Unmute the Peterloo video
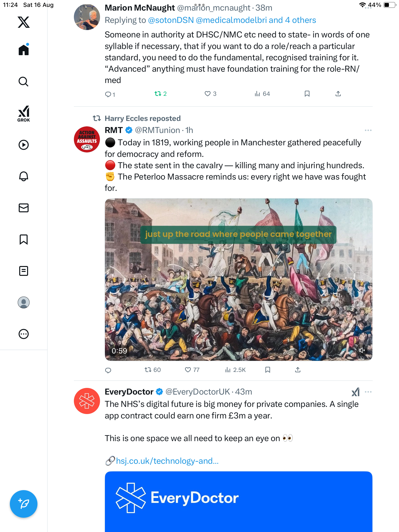399x532 pixels. (362, 350)
